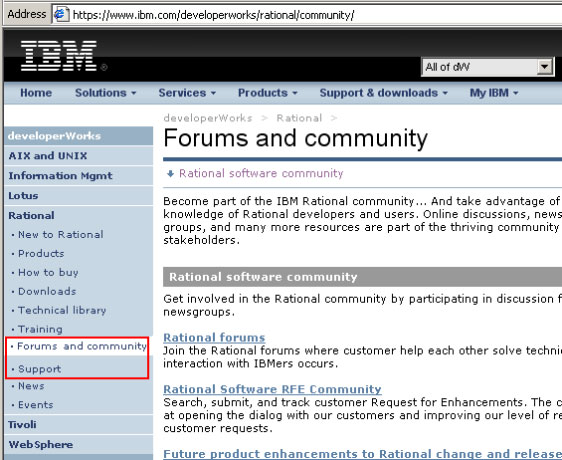
Task: Expand the Products top menu
Action: pos(268,93)
